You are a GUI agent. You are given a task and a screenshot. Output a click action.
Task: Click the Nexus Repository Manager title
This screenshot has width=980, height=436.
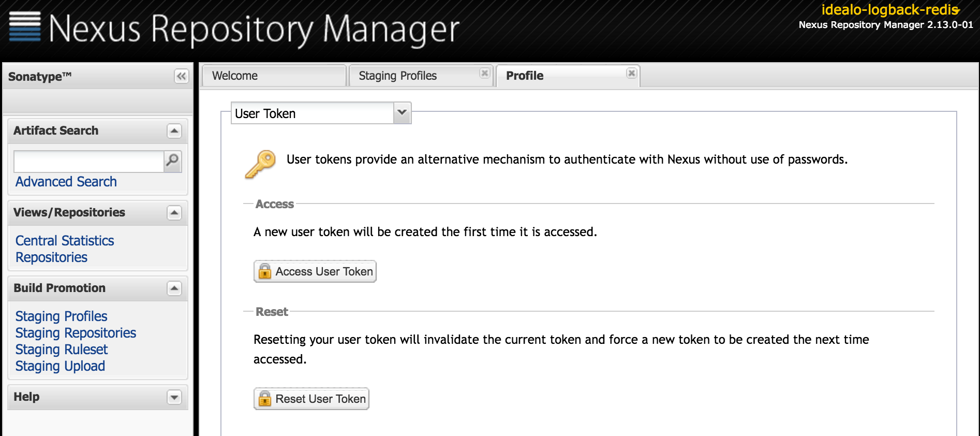[254, 29]
